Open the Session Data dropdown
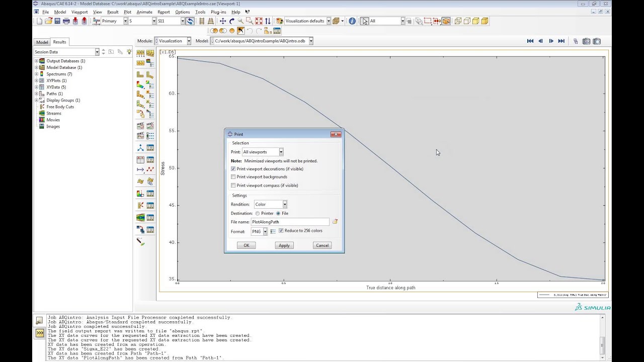The width and height of the screenshot is (644, 362). (66, 52)
